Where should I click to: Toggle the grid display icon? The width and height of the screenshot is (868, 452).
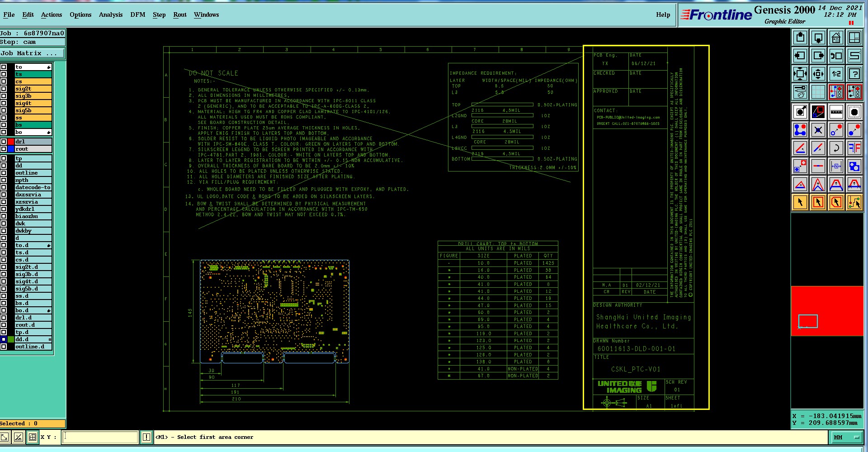pyautogui.click(x=818, y=92)
